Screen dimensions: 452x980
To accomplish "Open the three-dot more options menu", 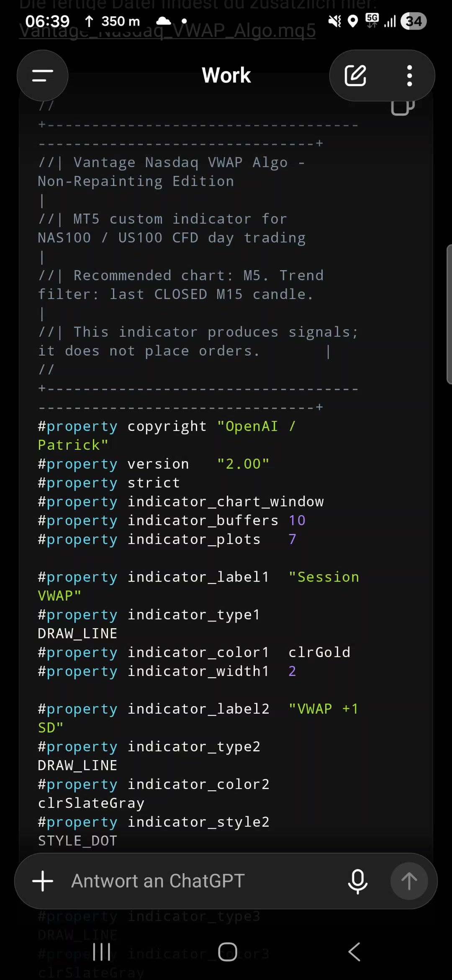I will 409,76.
